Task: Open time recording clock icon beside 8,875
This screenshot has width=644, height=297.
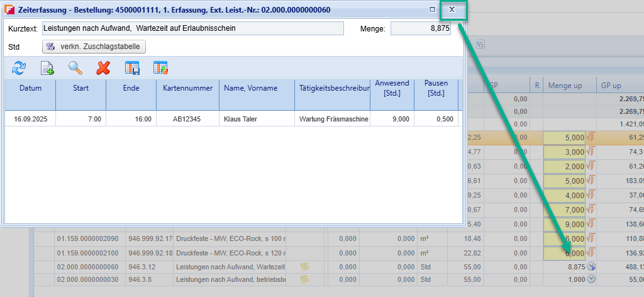Action: [x=591, y=267]
